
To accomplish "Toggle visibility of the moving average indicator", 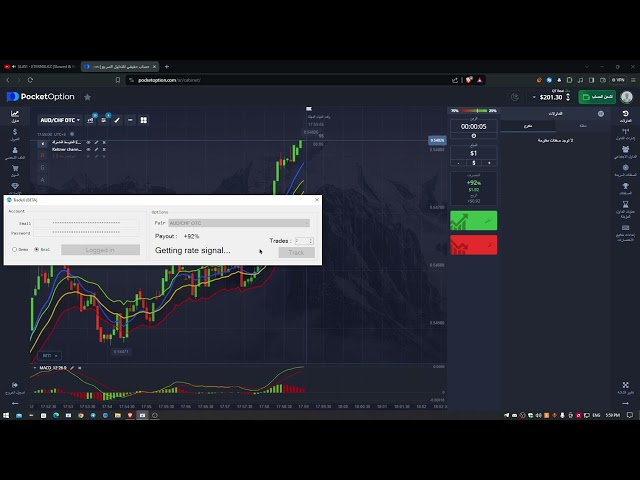I will pyautogui.click(x=88, y=142).
